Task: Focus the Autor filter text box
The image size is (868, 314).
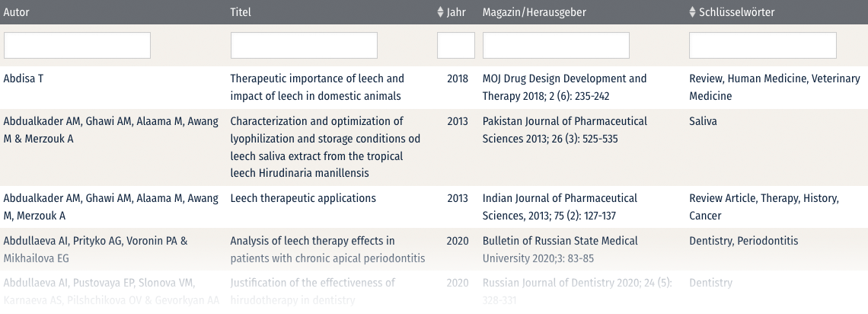Action: pyautogui.click(x=77, y=46)
